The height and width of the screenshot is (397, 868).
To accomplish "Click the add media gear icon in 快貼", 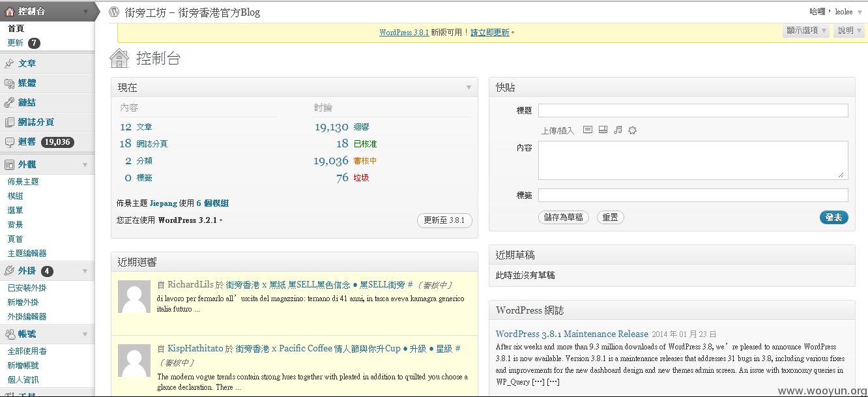I will [632, 130].
